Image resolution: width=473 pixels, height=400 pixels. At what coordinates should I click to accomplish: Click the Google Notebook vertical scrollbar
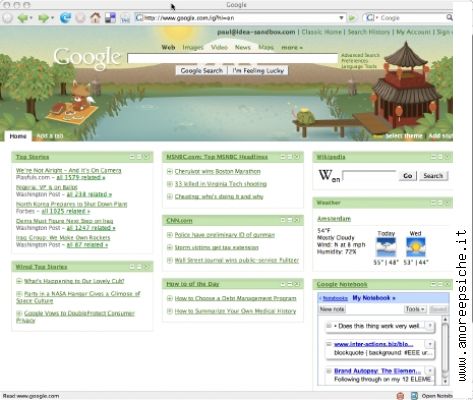point(445,350)
